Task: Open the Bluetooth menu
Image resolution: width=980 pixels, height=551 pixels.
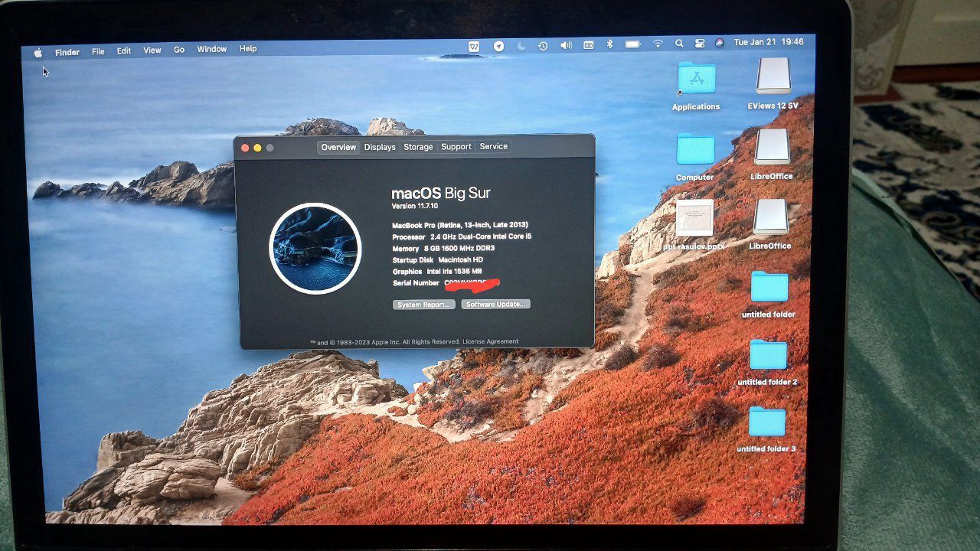Action: point(610,44)
